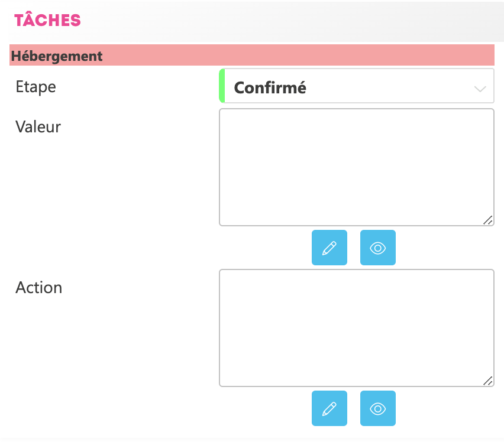Click the Action text area resize handle
The width and height of the screenshot is (504, 442).
point(487,381)
